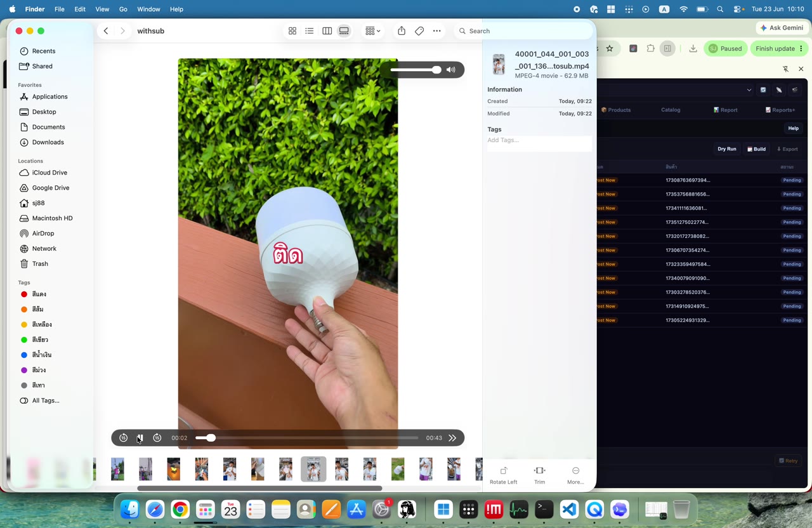The image size is (812, 528).
Task: Open the group-by dropdown in Finder toolbar
Action: coord(372,30)
